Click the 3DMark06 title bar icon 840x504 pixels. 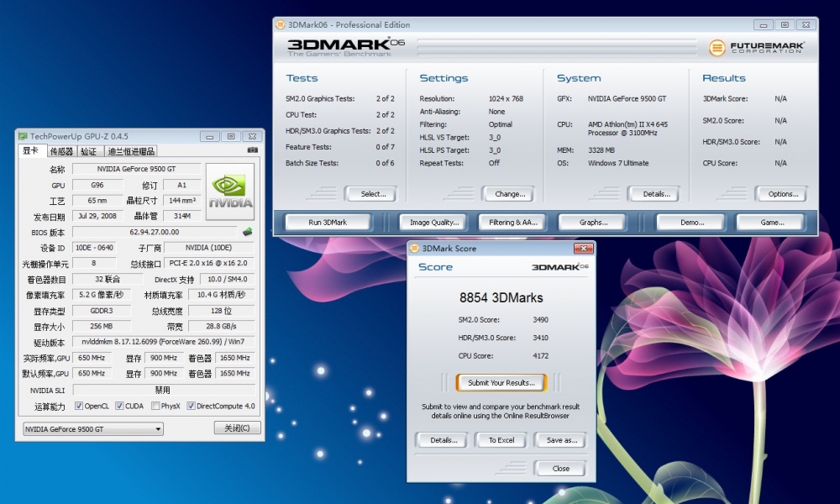[x=281, y=24]
